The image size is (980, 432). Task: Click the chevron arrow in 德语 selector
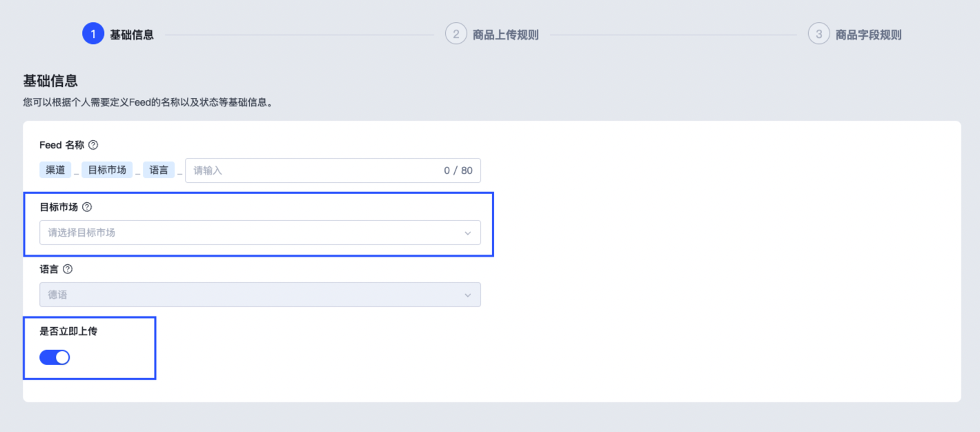coord(467,295)
